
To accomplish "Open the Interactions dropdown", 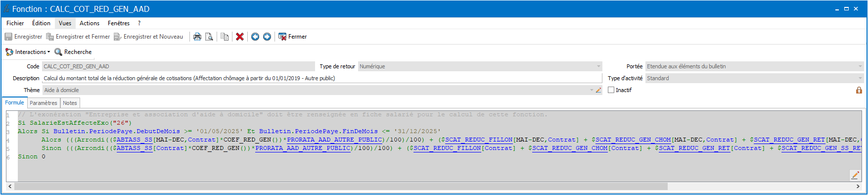I will tap(28, 52).
